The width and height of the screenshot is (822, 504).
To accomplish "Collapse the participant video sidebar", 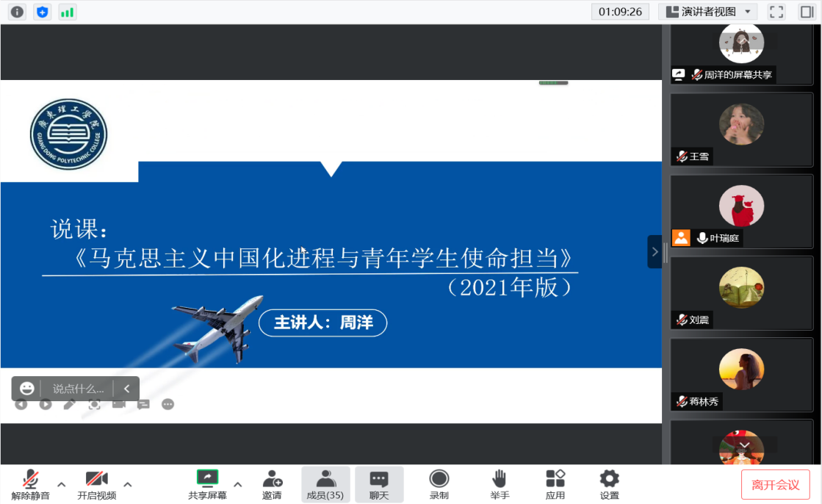I will (655, 252).
